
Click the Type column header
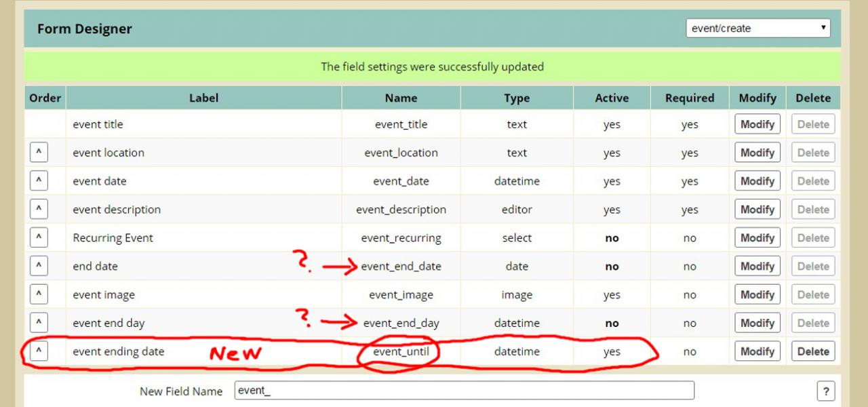pyautogui.click(x=517, y=98)
